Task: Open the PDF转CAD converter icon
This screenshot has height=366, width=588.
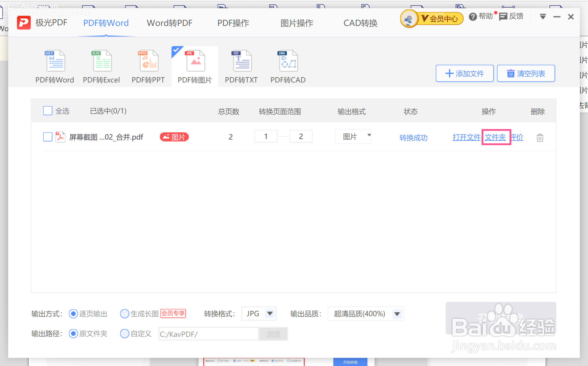Action: coord(288,61)
